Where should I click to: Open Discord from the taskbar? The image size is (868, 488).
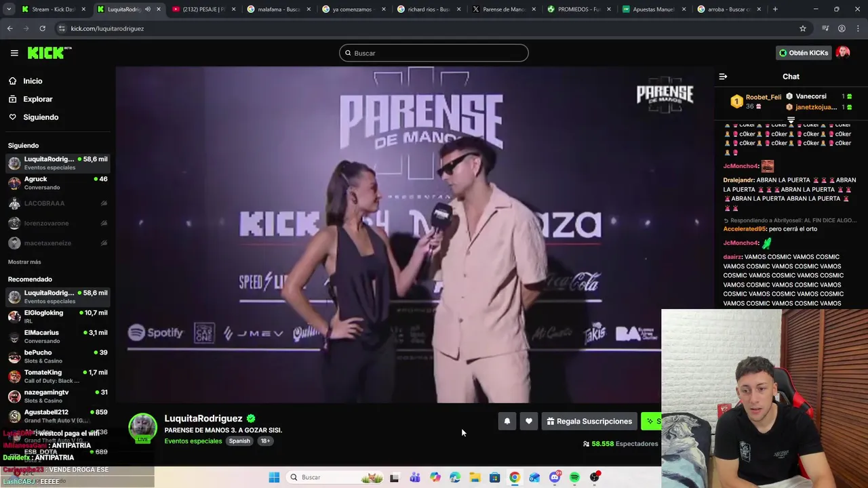tap(555, 477)
